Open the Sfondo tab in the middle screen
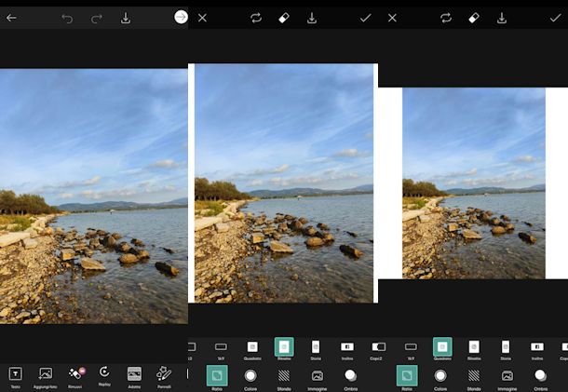Screen dimensions: 568x392 pyautogui.click(x=284, y=379)
